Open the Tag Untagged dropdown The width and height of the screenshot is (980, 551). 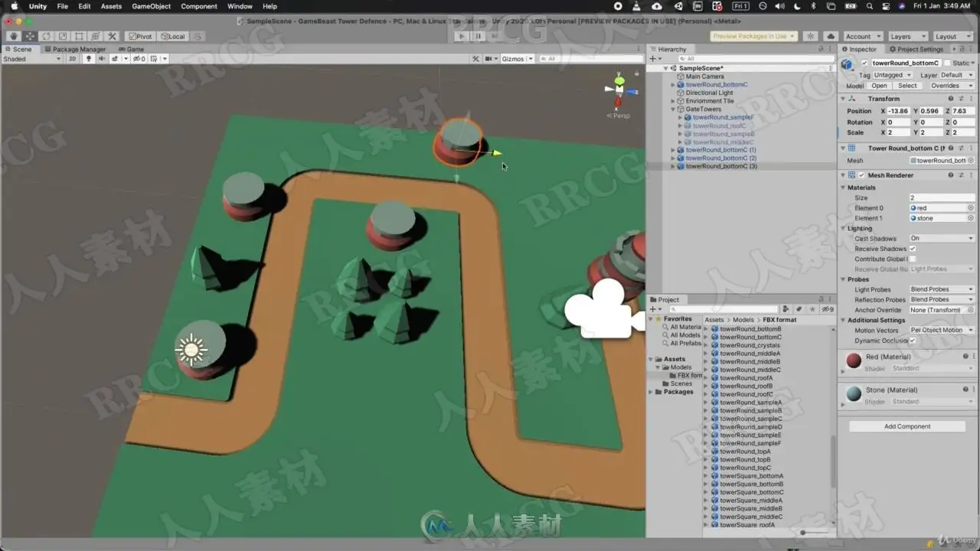coord(893,75)
